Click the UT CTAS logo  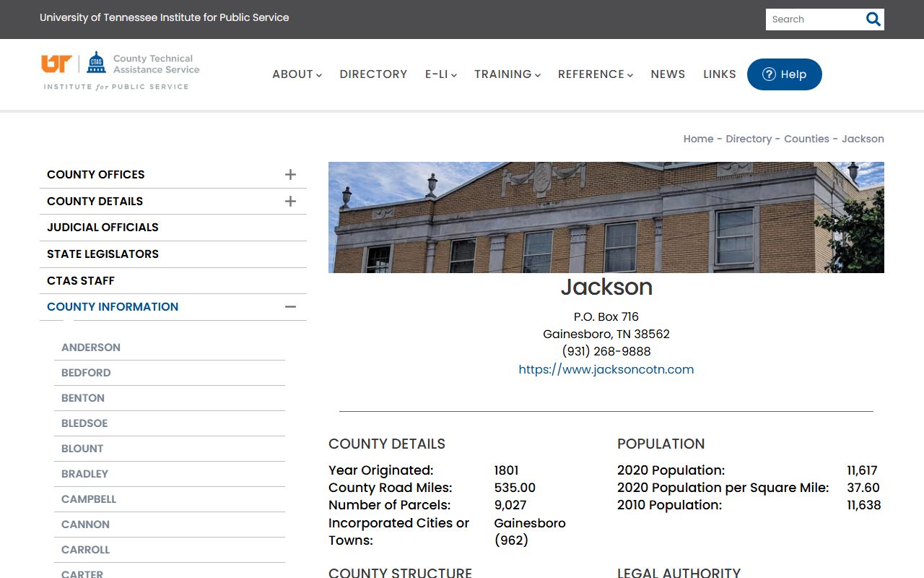[121, 71]
